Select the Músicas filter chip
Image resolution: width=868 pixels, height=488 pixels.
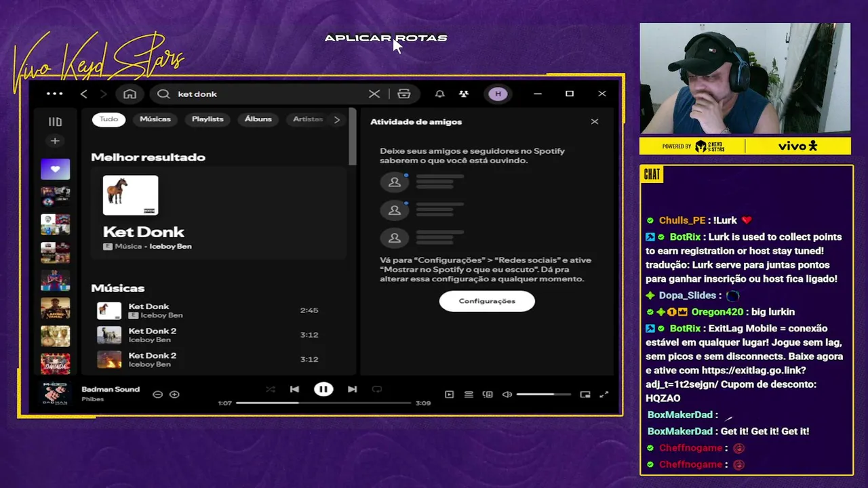tap(155, 119)
